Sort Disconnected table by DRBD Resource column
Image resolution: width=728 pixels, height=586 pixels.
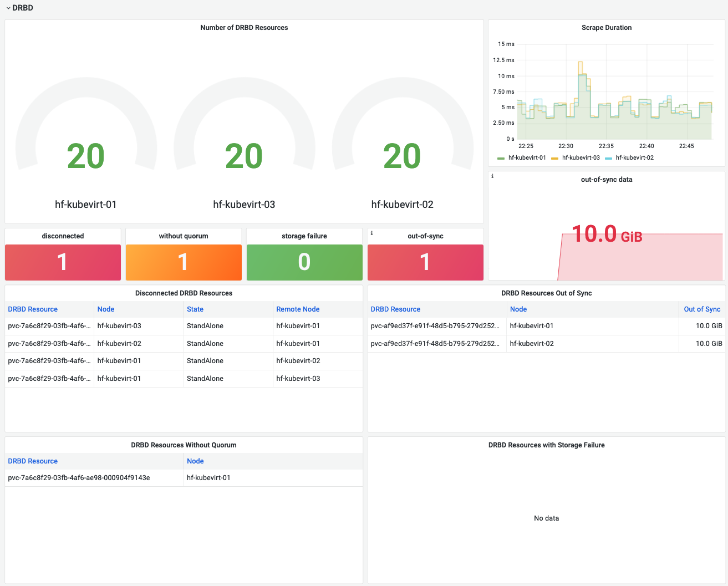(33, 309)
